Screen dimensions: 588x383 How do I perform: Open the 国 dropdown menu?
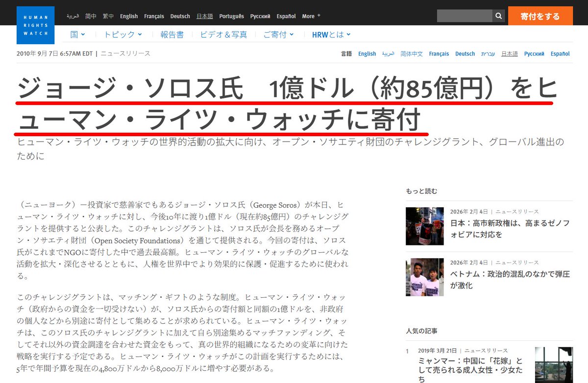(x=77, y=35)
